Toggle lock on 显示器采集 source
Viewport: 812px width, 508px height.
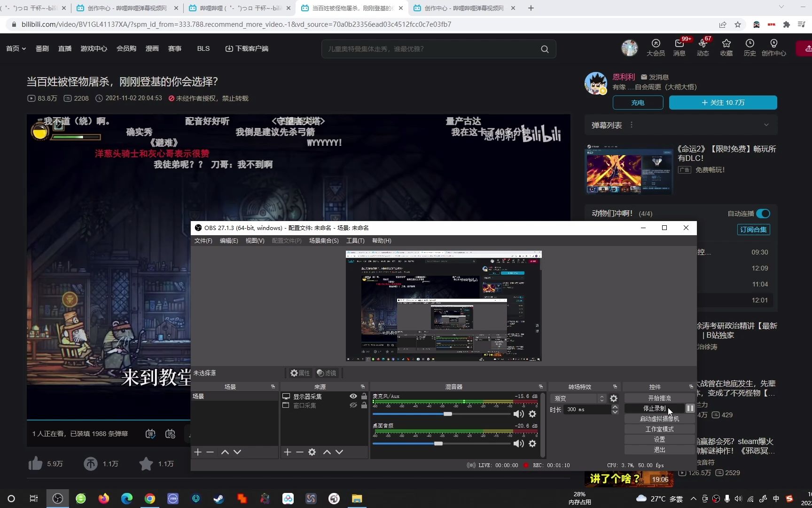[364, 396]
